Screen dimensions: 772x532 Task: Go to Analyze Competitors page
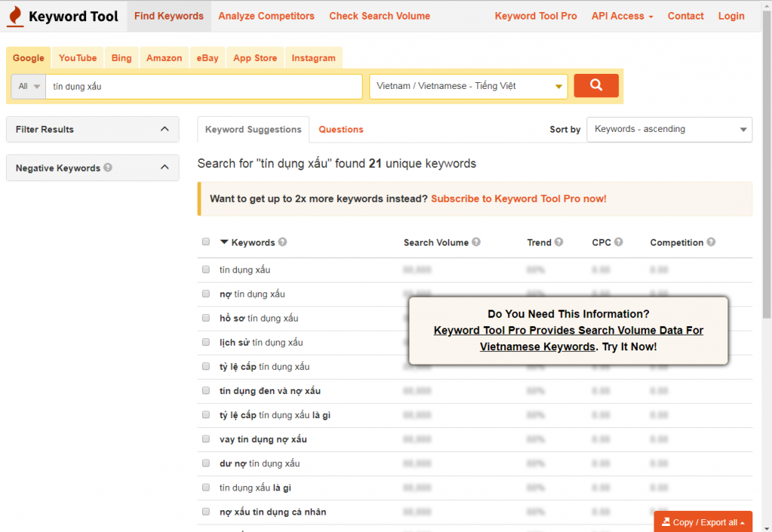[266, 16]
